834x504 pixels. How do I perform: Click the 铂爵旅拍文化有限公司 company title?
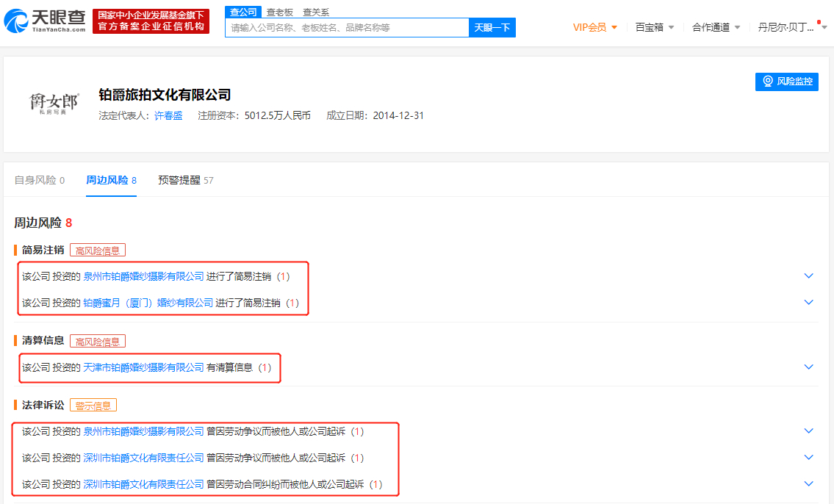click(165, 96)
